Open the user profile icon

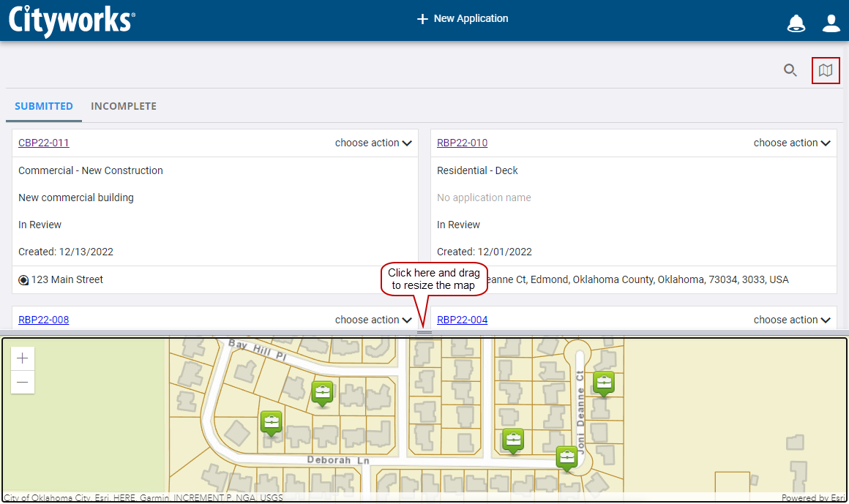click(x=831, y=23)
